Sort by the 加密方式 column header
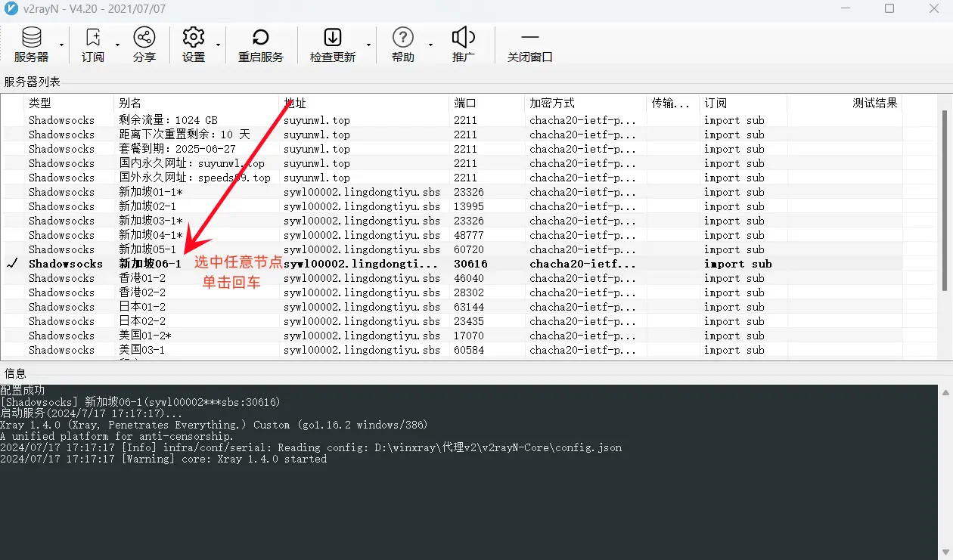 585,103
